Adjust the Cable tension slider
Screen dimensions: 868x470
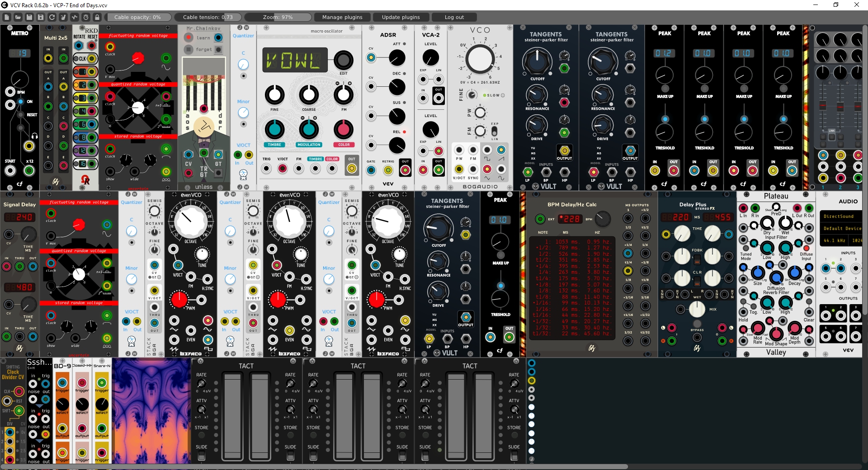coord(208,17)
